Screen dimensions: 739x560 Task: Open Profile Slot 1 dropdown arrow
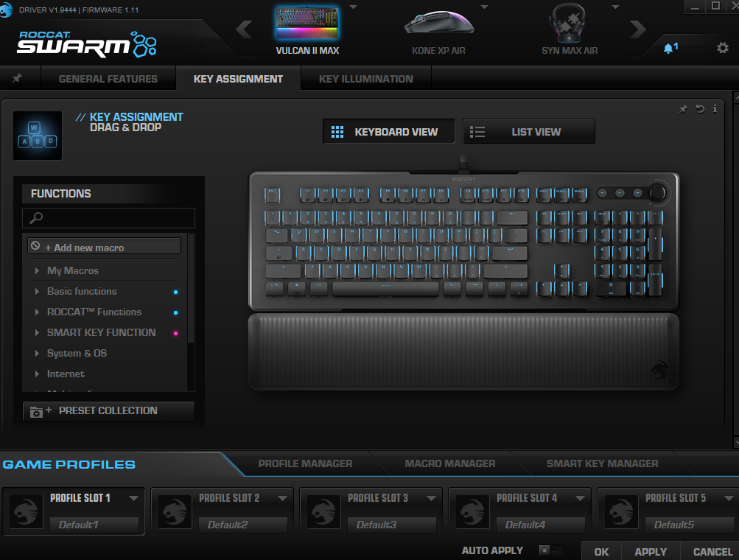click(x=133, y=498)
